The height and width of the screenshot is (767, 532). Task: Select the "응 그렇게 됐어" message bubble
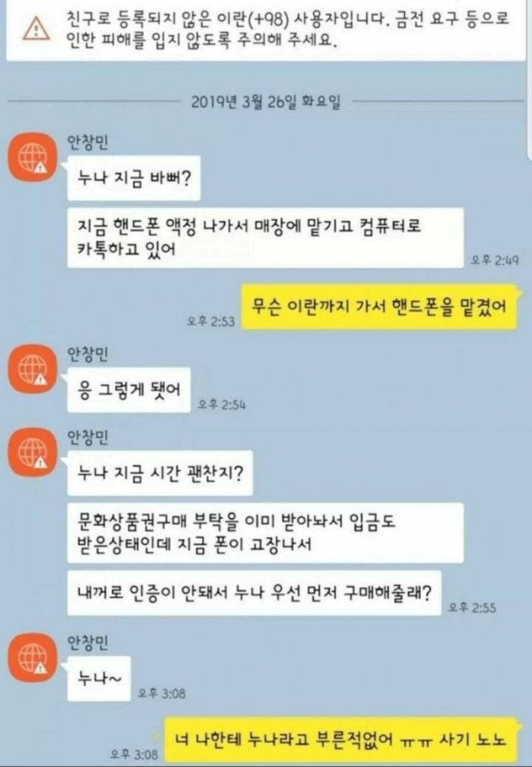(129, 389)
